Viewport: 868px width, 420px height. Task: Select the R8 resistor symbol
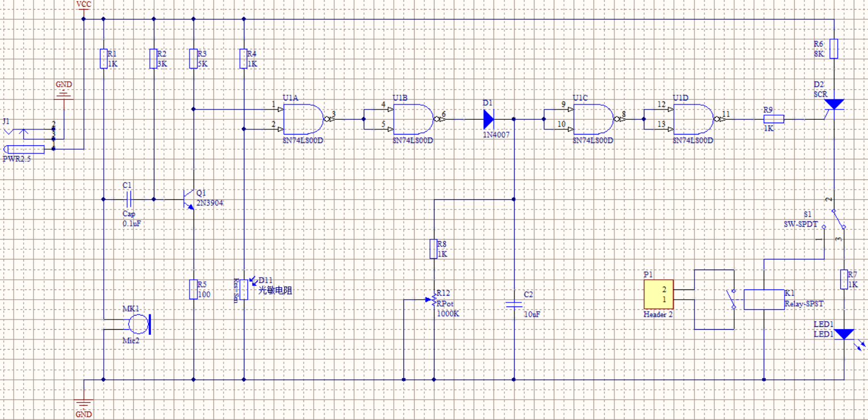(x=434, y=249)
